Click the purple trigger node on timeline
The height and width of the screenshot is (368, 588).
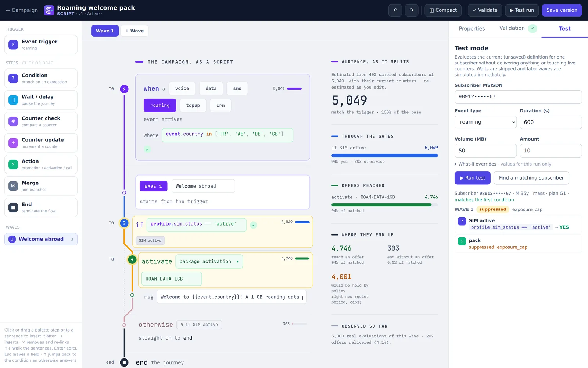coord(124,89)
